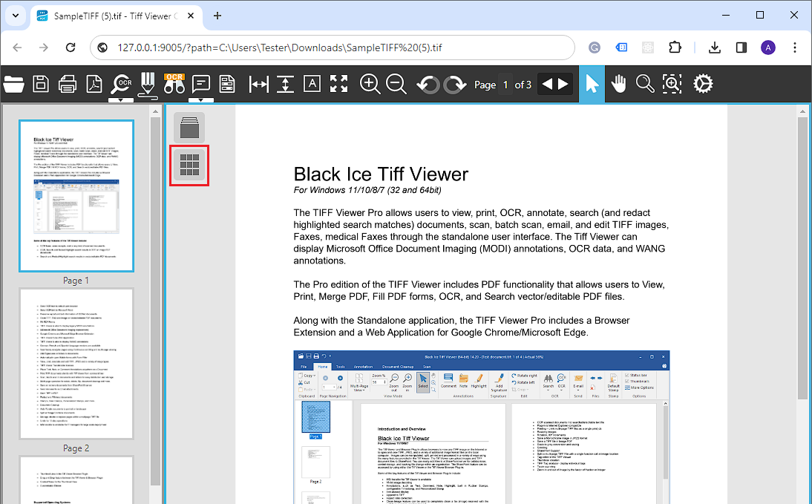Image resolution: width=812 pixels, height=504 pixels.
Task: Switch to single page view
Action: [x=189, y=128]
